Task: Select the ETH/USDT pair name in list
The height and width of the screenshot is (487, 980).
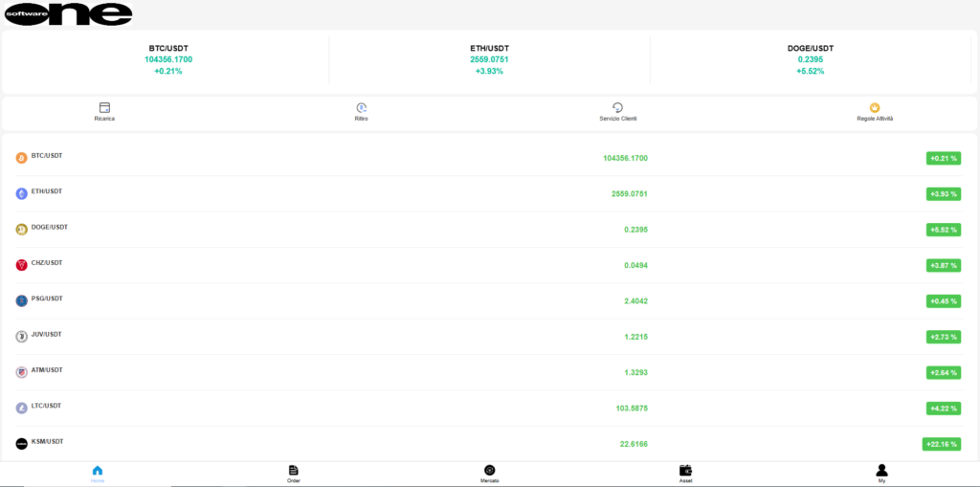Action: click(x=47, y=191)
